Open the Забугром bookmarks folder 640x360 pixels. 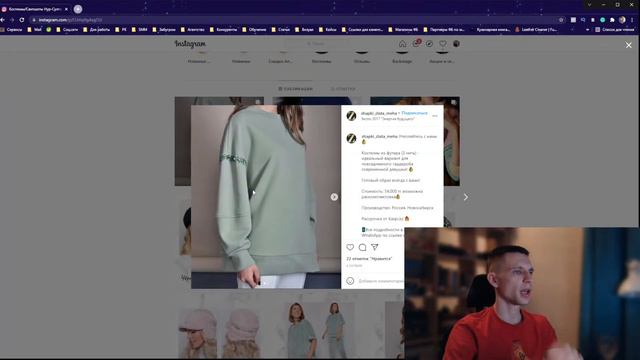click(164, 29)
